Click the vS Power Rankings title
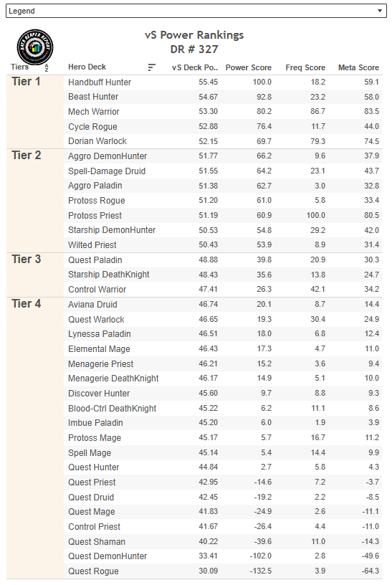The height and width of the screenshot is (585, 392). pyautogui.click(x=194, y=35)
